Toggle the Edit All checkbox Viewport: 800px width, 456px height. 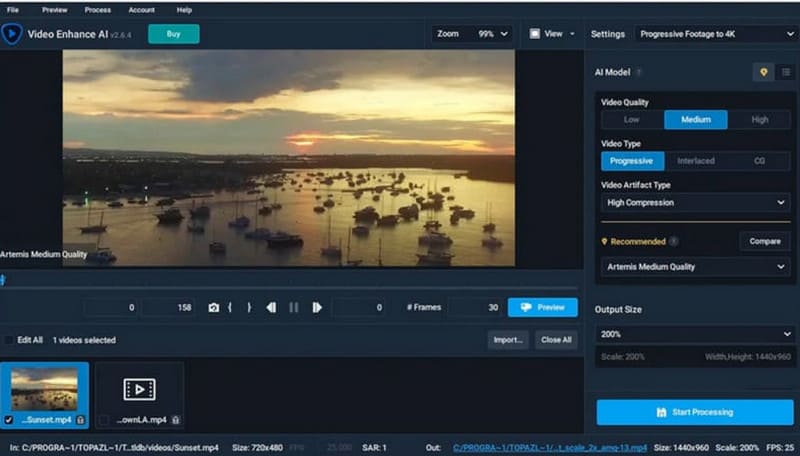pos(9,340)
